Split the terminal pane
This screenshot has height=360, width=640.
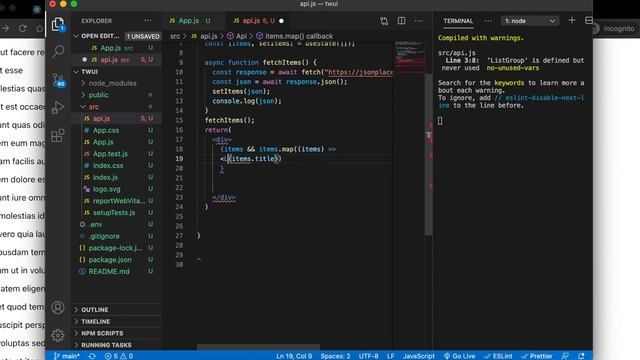coord(589,20)
